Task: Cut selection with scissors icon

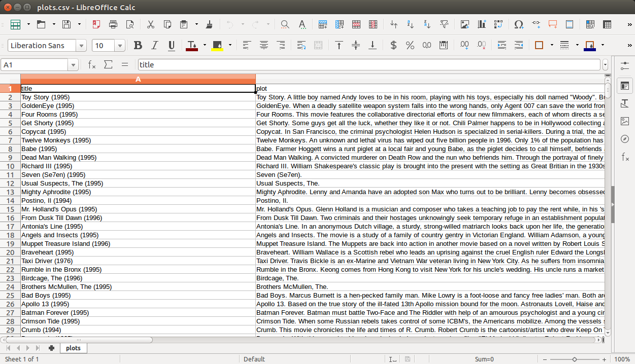Action: pyautogui.click(x=150, y=24)
